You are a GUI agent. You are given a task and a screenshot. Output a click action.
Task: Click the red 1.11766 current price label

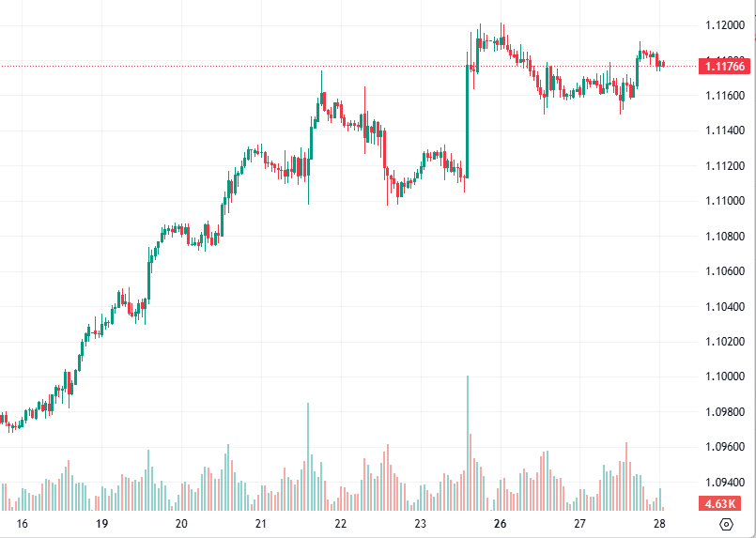click(724, 66)
